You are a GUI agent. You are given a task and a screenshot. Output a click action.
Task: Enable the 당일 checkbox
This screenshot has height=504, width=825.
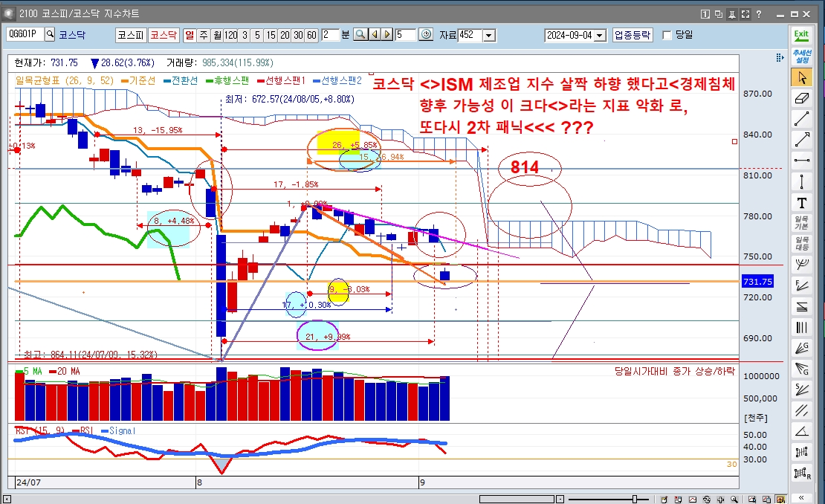(667, 35)
